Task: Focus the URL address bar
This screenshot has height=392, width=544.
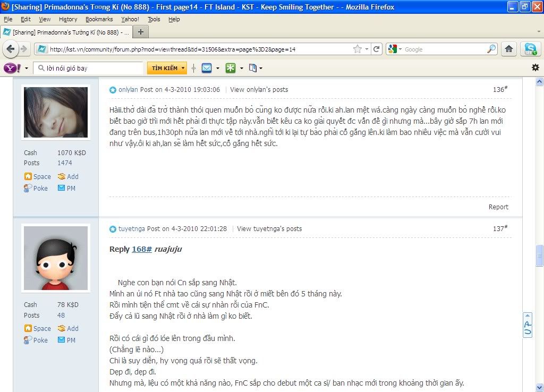Action: [200, 49]
